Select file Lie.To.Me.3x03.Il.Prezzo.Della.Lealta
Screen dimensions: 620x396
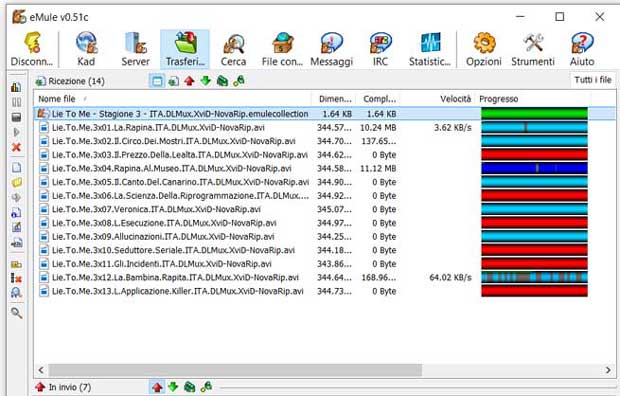[x=324, y=155]
